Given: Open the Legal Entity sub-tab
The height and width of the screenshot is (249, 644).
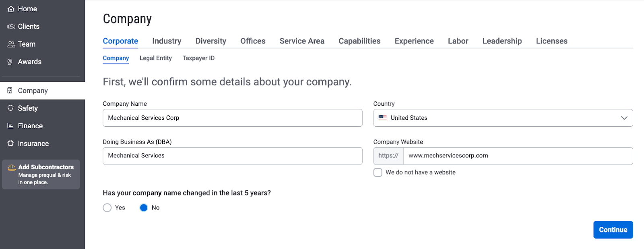Looking at the screenshot, I should coord(155,58).
